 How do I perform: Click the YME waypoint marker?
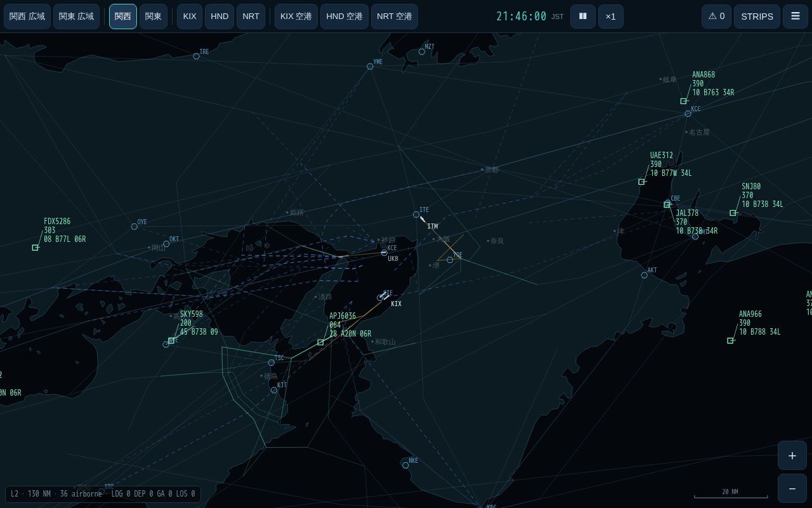pyautogui.click(x=370, y=67)
